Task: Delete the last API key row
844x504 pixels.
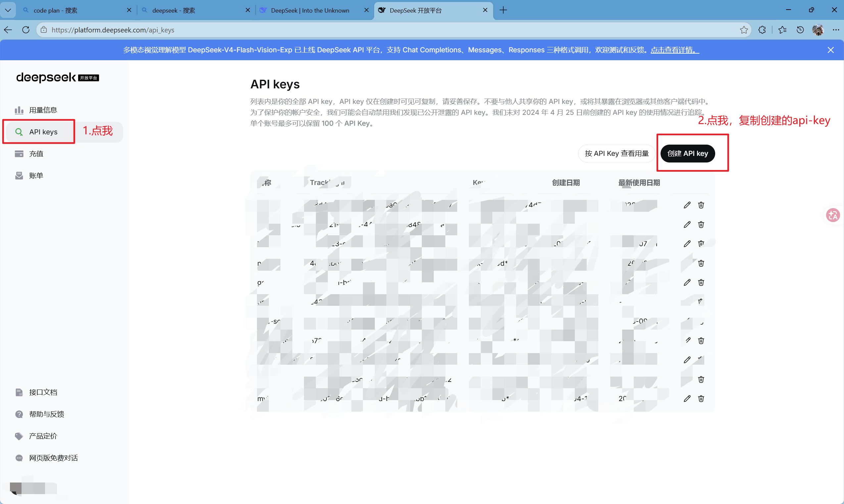Action: point(701,398)
